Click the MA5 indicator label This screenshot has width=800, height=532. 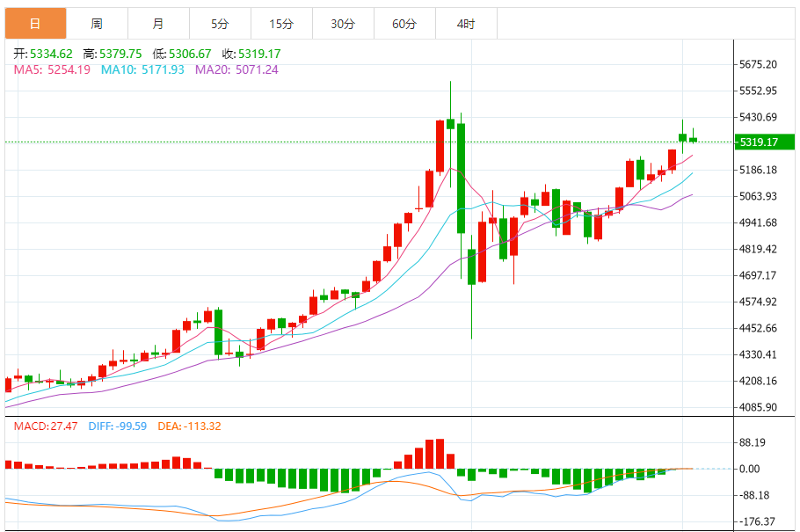[52, 70]
